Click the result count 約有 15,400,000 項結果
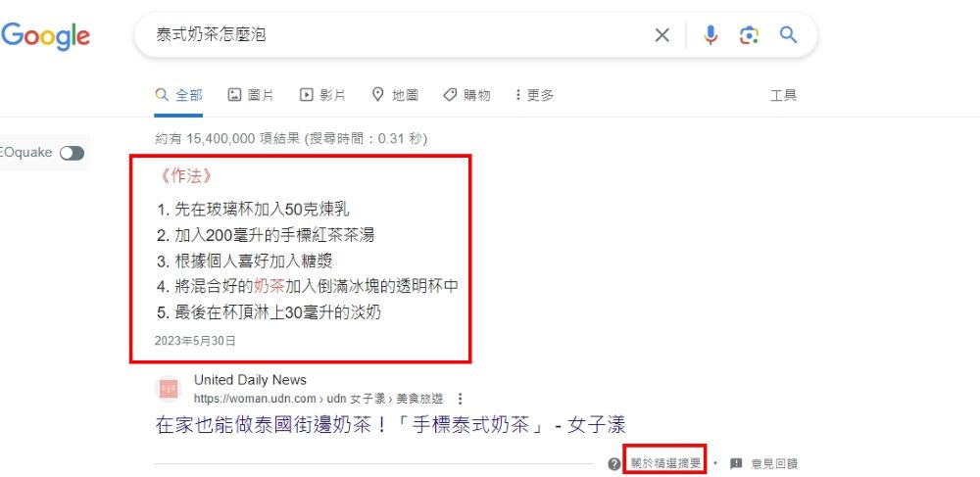Viewport: 980px width, 477px height. coord(227,139)
